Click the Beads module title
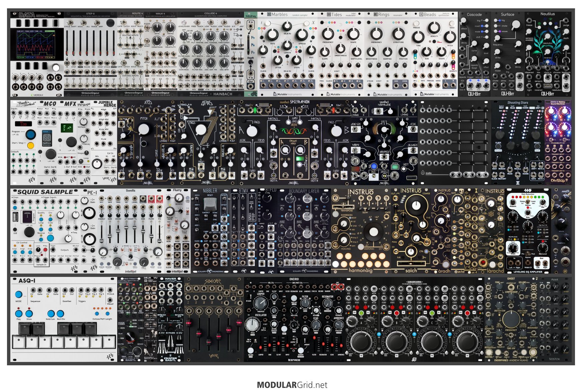 click(x=430, y=15)
